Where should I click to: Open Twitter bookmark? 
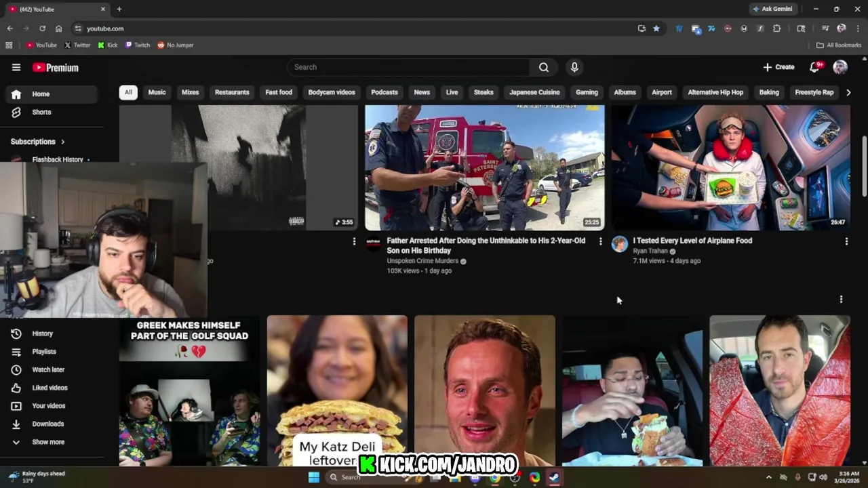tap(77, 45)
